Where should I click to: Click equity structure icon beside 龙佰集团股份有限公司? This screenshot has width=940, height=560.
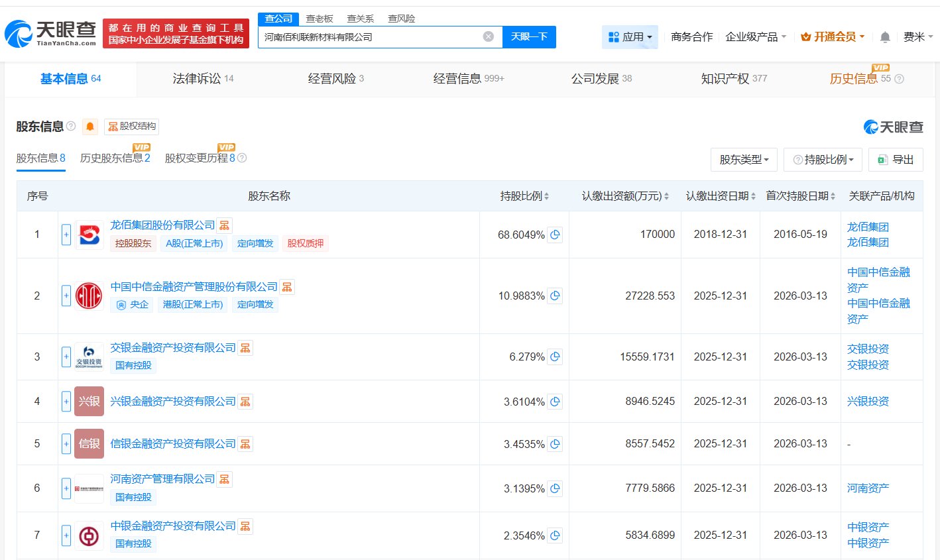point(225,225)
